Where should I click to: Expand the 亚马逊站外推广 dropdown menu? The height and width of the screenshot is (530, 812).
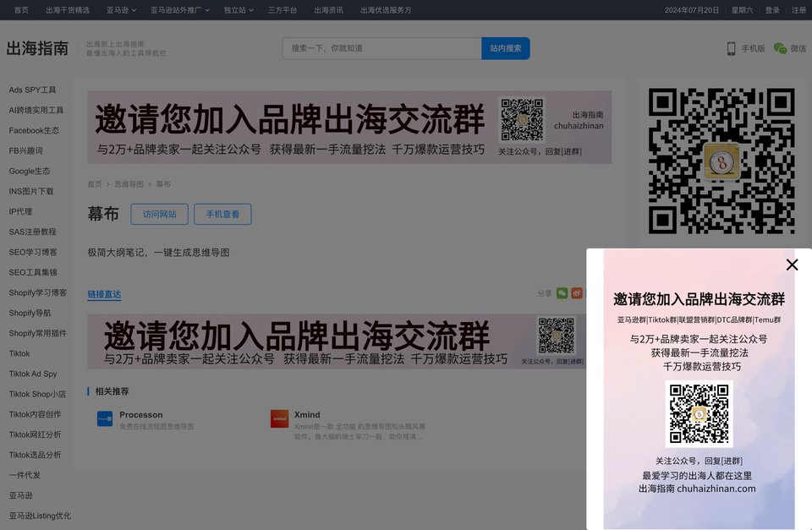tap(179, 10)
